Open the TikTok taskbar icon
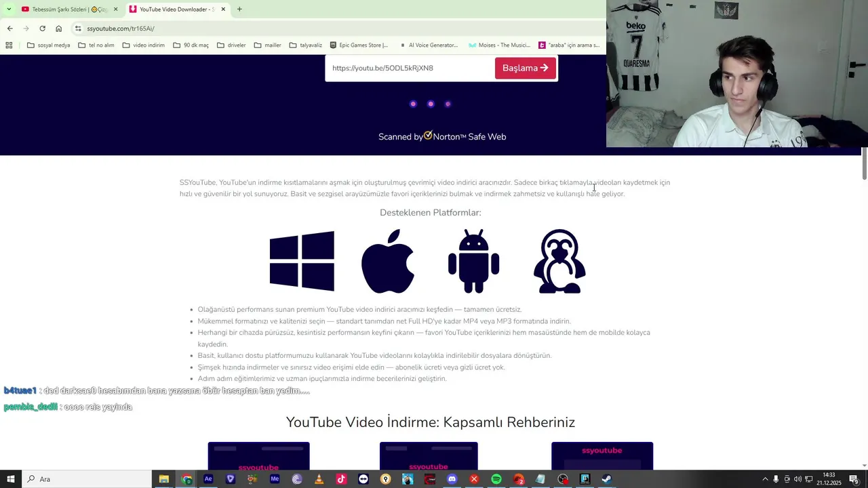The image size is (868, 488). 341,479
